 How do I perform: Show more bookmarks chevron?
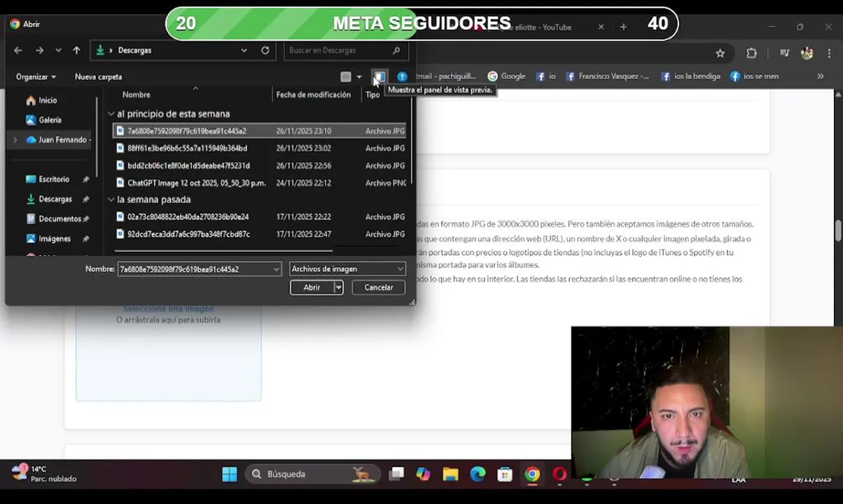(821, 76)
